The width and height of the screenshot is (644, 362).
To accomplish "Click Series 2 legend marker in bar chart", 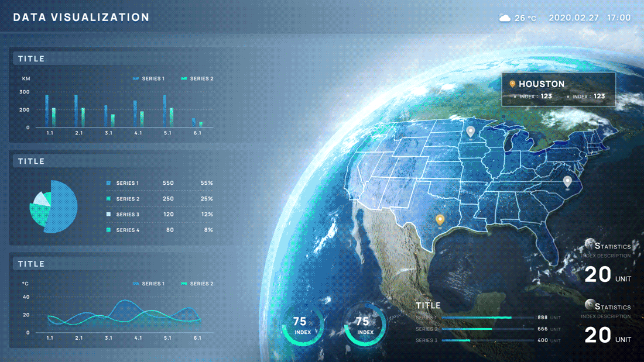I will click(184, 78).
